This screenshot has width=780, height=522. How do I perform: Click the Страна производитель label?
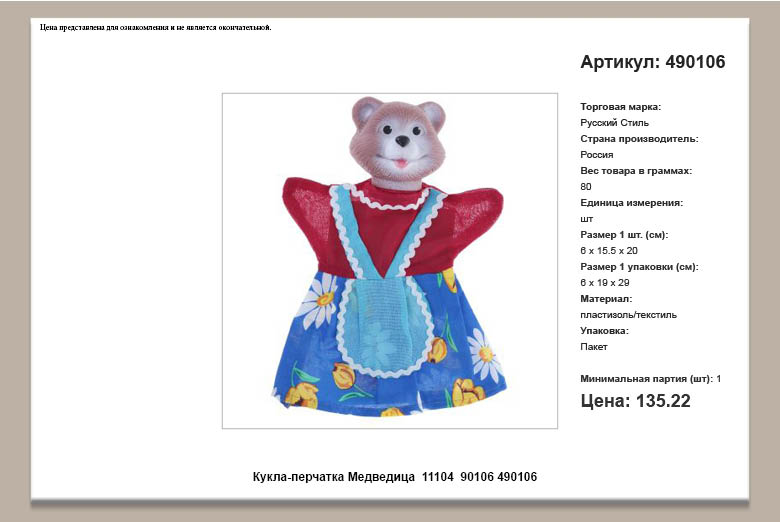[x=639, y=139]
